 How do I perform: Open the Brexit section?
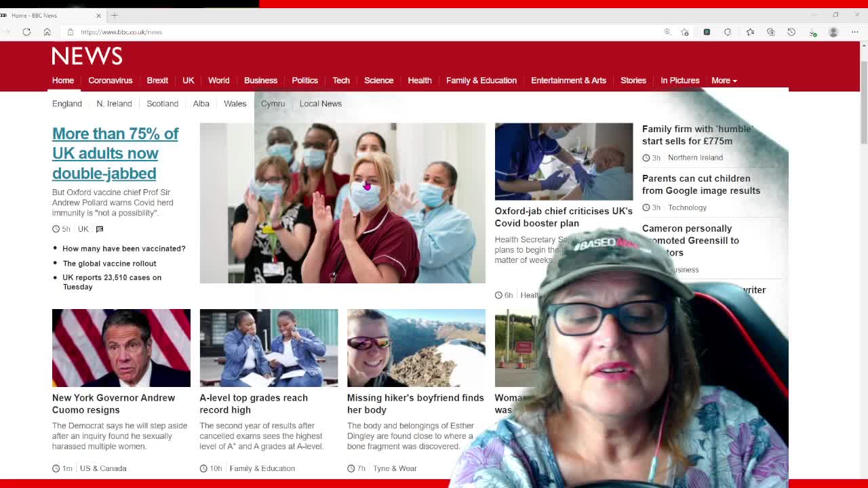coord(157,81)
